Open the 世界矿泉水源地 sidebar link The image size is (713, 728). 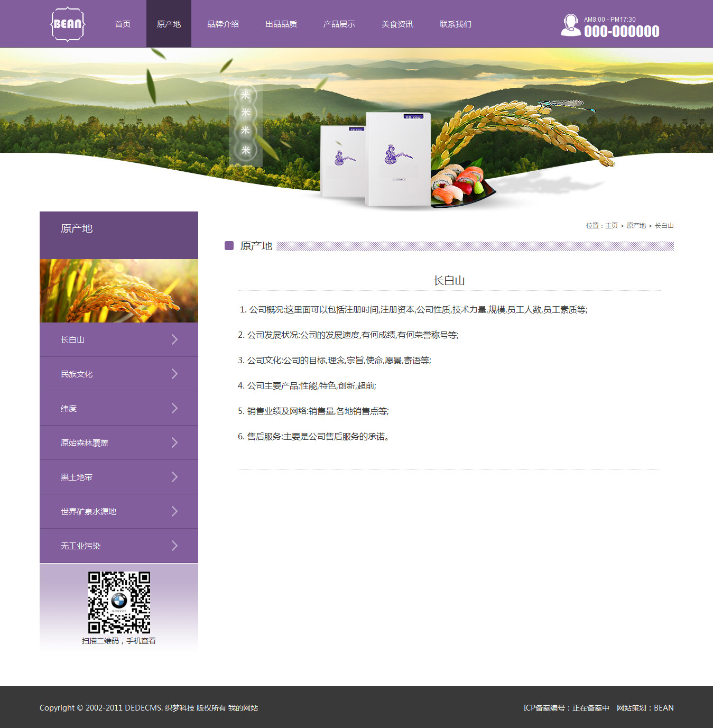(88, 511)
